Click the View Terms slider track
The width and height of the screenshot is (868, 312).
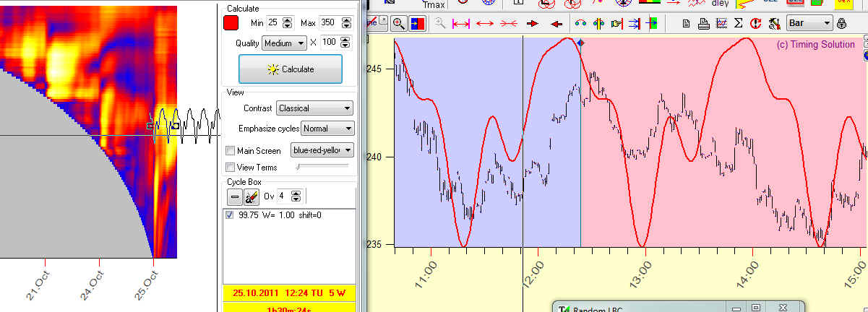pos(325,168)
